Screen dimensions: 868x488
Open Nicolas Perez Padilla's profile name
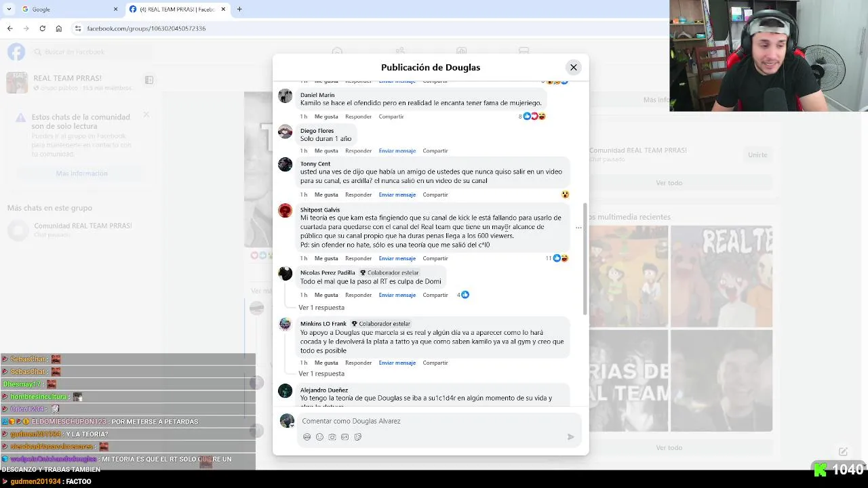[328, 273]
